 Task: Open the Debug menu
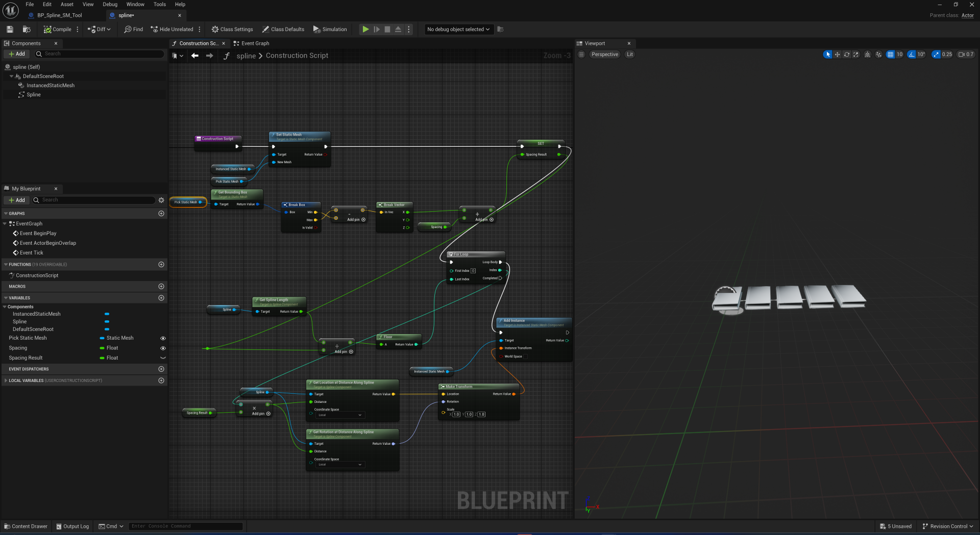point(110,5)
